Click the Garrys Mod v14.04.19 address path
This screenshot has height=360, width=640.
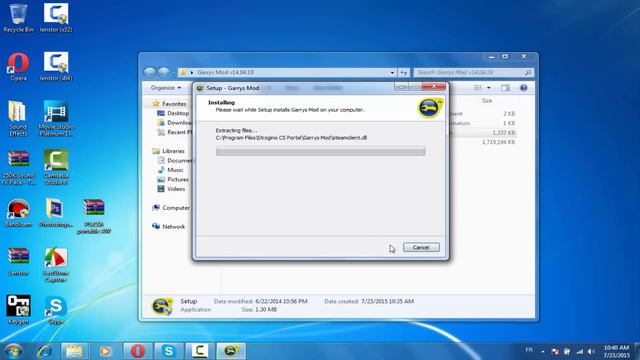pos(225,72)
